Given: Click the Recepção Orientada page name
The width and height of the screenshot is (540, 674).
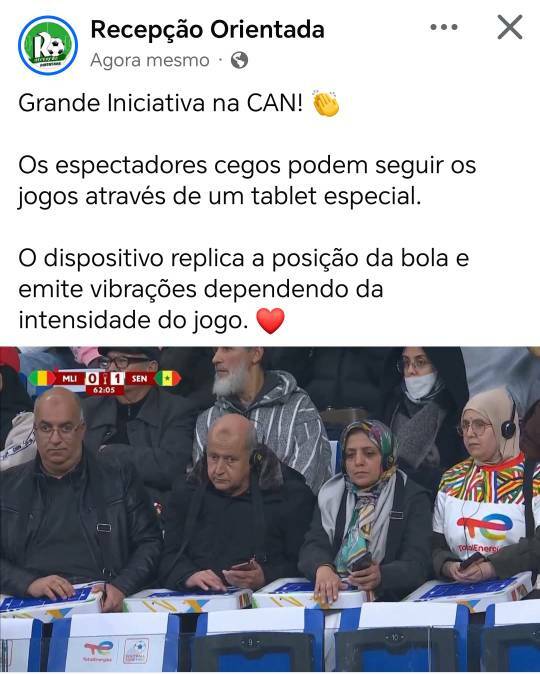Looking at the screenshot, I should pos(207,30).
